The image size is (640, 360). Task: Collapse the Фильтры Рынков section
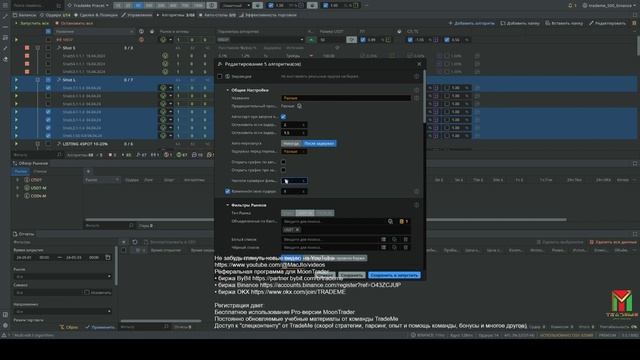pos(228,205)
